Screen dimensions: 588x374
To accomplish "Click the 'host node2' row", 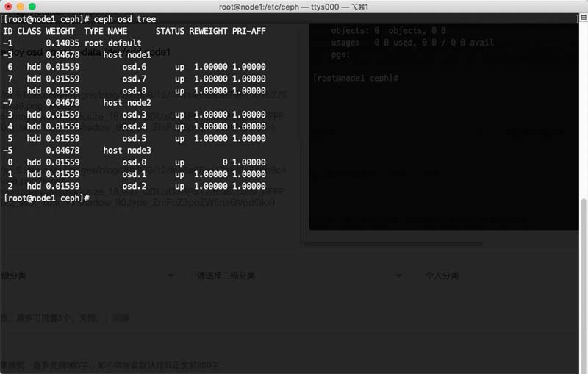I will 127,103.
